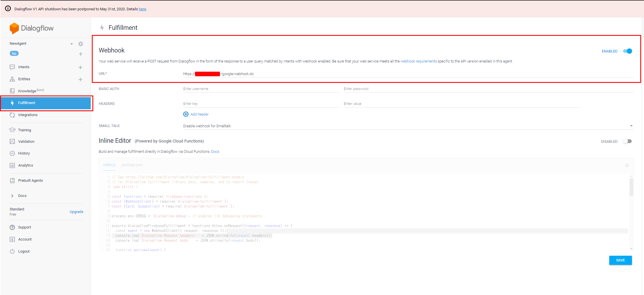The height and width of the screenshot is (295, 644).
Task: Click the Logout sidebar entry
Action: [x=24, y=251]
